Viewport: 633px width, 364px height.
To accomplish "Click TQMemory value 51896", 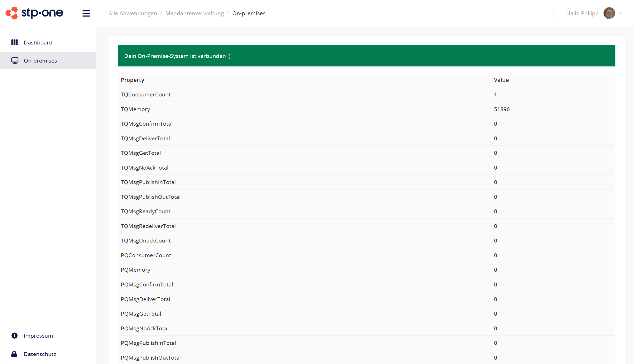I will 502,109.
